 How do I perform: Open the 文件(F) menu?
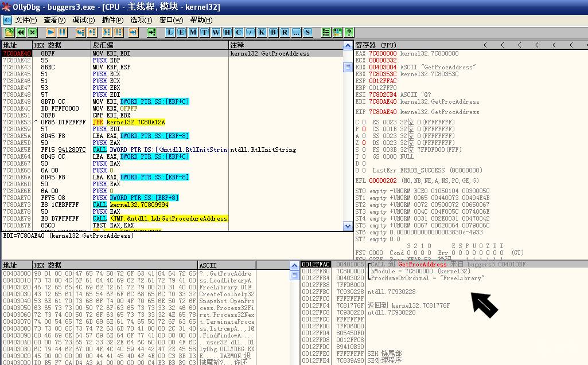[x=26, y=20]
